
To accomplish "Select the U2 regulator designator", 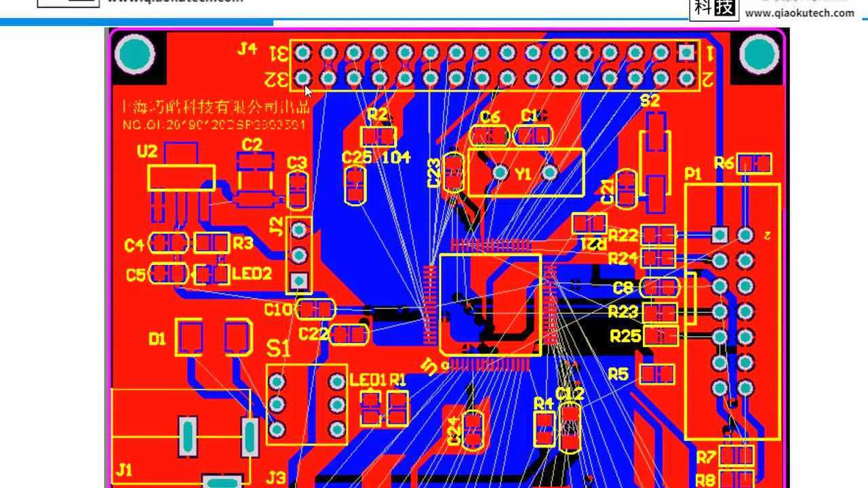I will pos(147,151).
